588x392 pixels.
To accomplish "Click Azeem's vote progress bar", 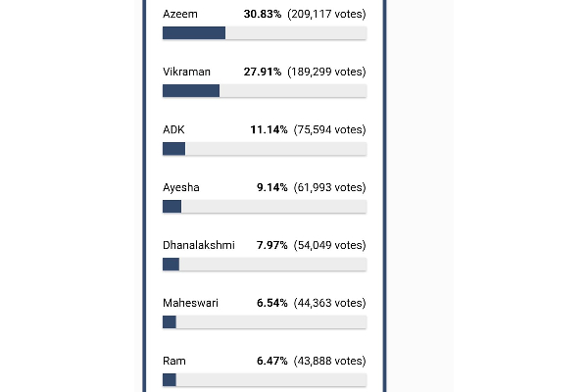I will tap(265, 33).
